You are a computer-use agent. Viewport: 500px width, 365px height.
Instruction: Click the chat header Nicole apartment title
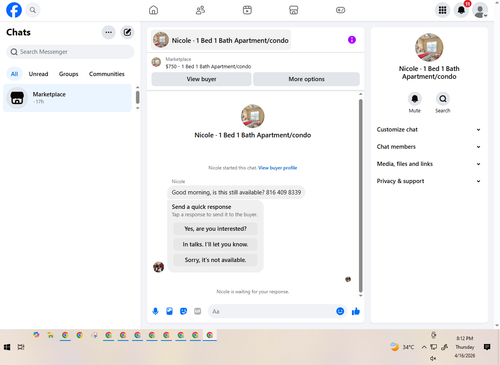click(x=221, y=40)
